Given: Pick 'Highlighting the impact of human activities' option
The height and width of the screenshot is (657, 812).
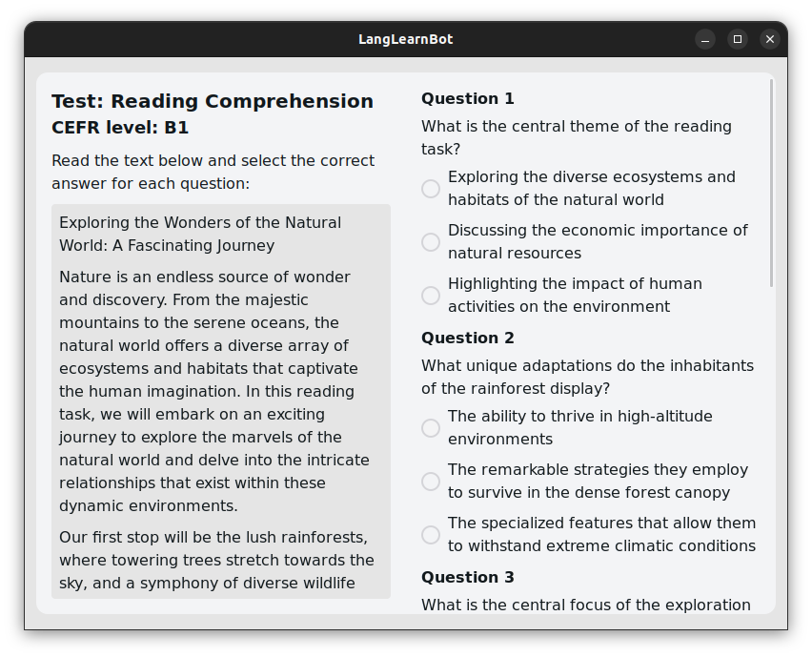Looking at the screenshot, I should point(431,296).
